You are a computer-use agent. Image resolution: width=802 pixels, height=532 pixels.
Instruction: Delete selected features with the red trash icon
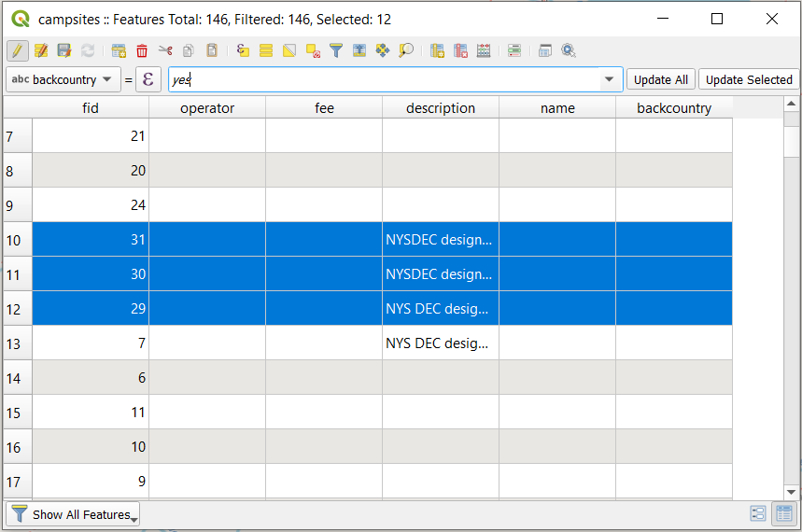point(142,50)
